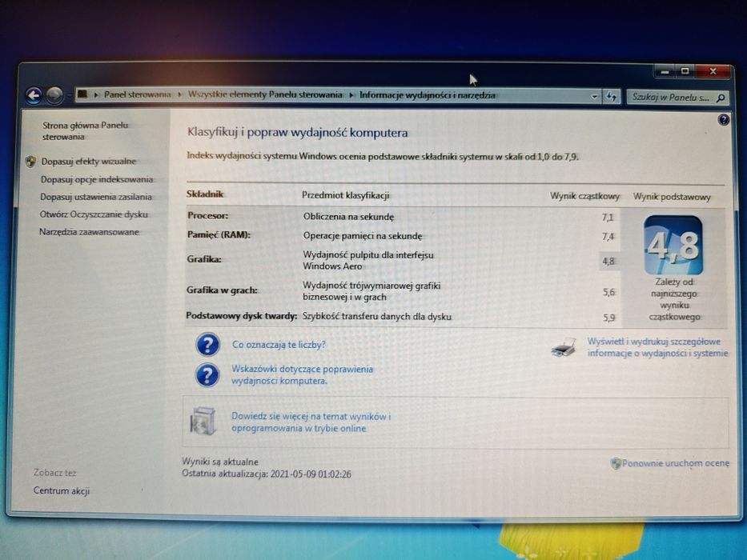Viewport: 747px width, 560px height.
Task: Close the window with red X
Action: (713, 71)
